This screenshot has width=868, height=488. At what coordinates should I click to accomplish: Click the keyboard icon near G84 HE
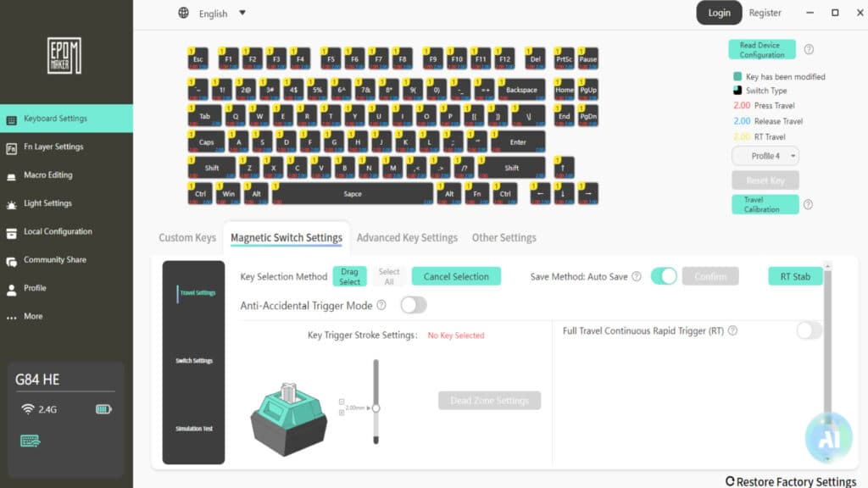pos(31,441)
